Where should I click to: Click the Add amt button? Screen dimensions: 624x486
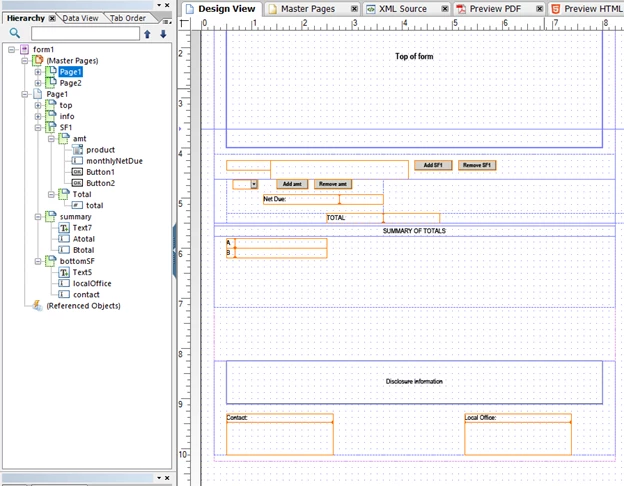[292, 184]
